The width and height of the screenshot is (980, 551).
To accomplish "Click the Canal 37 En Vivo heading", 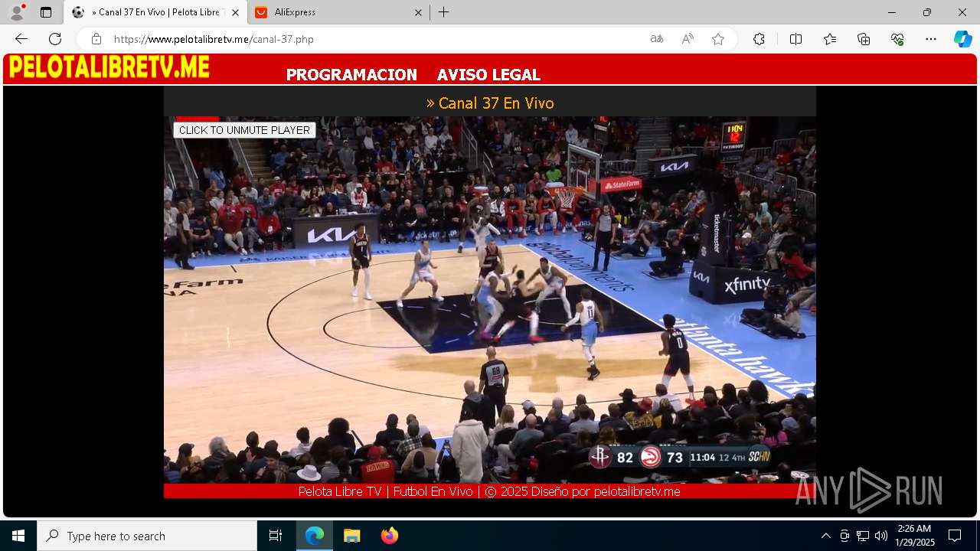I will (490, 103).
